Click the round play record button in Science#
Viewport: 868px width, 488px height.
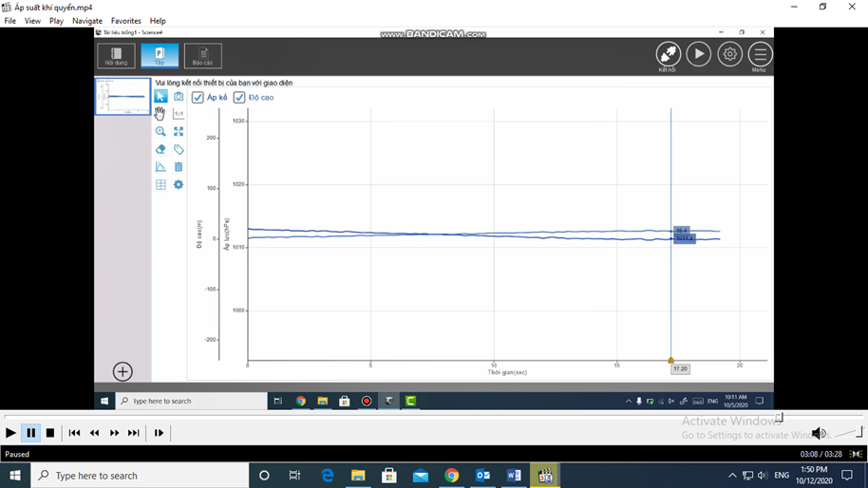point(699,54)
